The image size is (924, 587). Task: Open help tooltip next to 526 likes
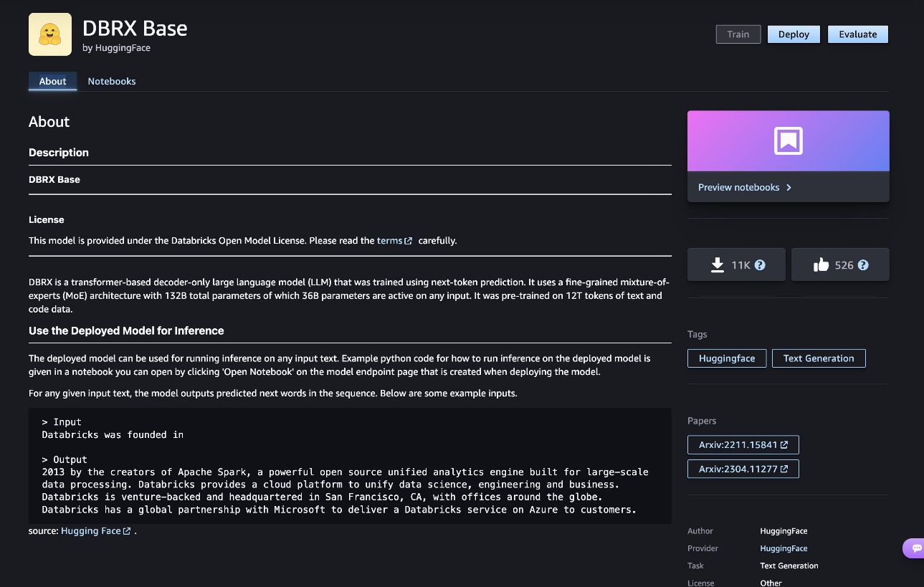pos(863,265)
